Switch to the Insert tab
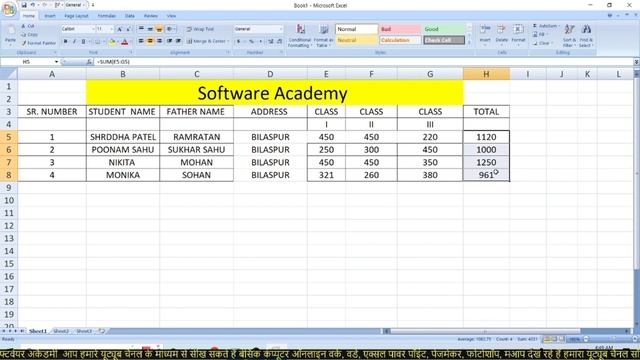 pyautogui.click(x=50, y=16)
